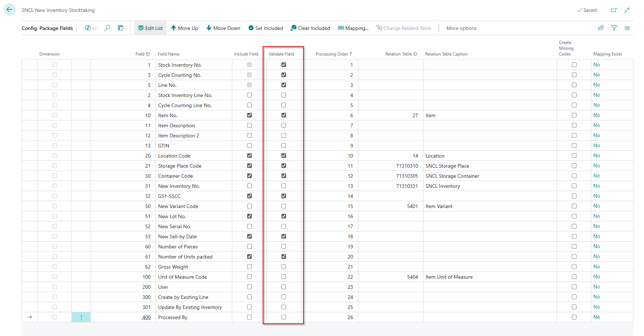Go back using the back arrow

coord(9,10)
